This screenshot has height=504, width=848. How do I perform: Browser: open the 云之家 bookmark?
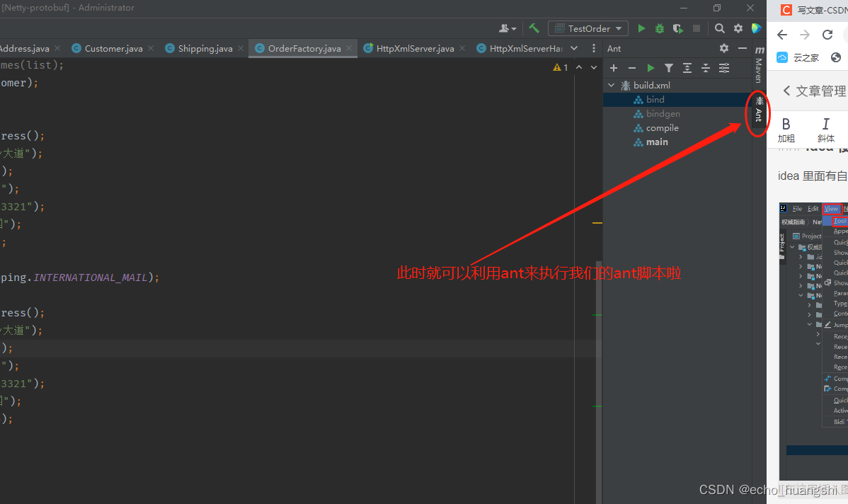click(x=798, y=57)
